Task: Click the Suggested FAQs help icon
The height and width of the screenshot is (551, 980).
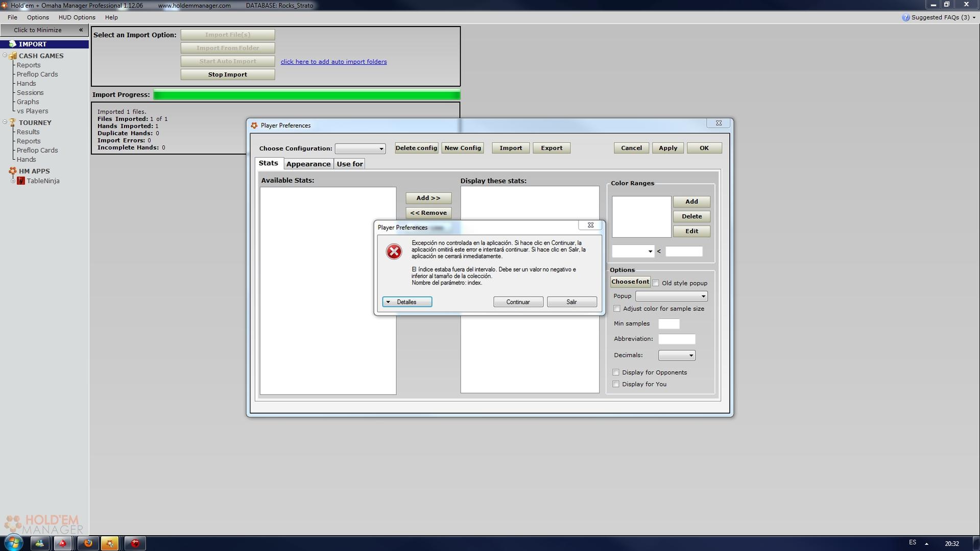Action: (x=905, y=17)
